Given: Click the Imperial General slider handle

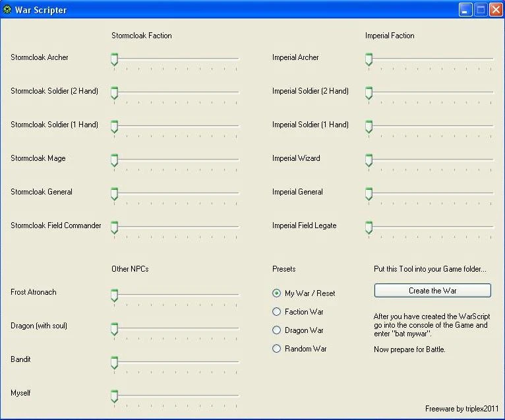Looking at the screenshot, I should tap(369, 194).
